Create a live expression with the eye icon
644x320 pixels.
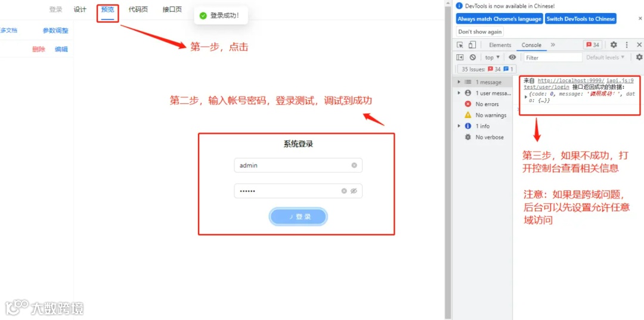(x=512, y=57)
